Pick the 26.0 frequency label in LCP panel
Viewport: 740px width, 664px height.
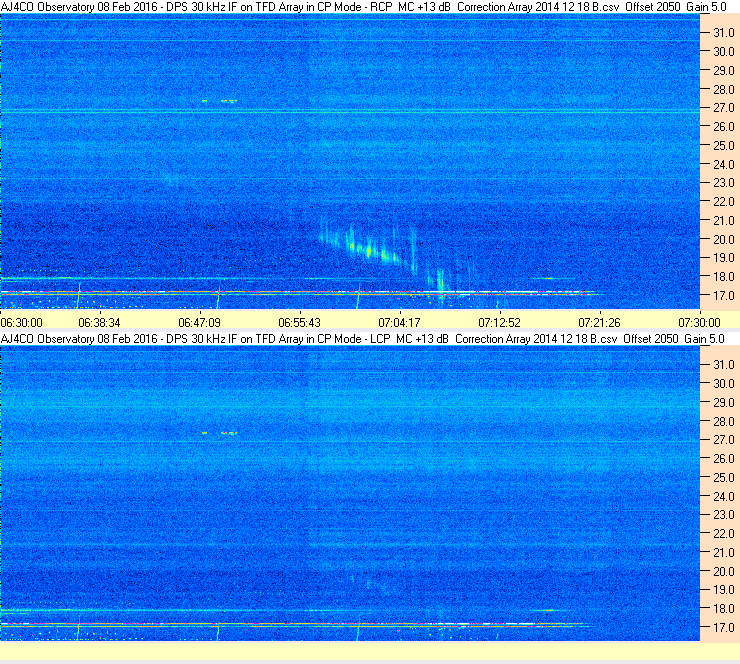coord(723,458)
